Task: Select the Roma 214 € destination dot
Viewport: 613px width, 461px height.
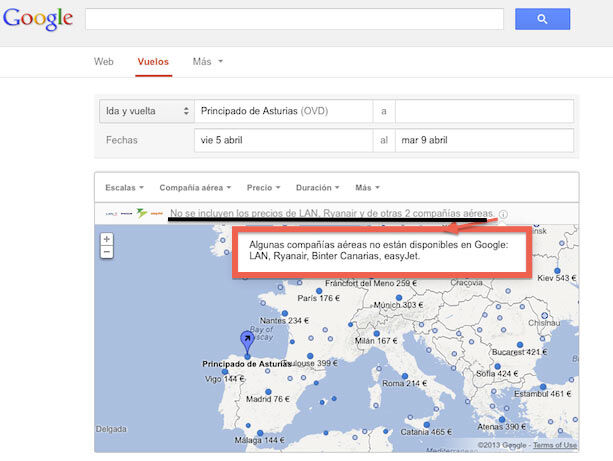Action: pos(405,376)
